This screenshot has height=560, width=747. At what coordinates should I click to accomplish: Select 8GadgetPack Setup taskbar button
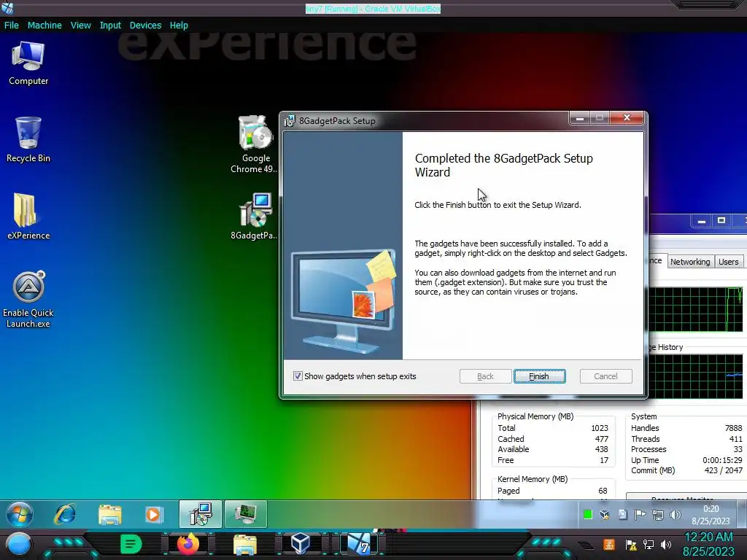201,514
